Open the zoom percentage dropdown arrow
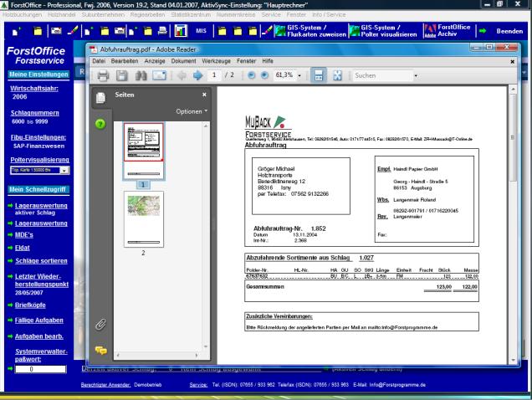Screen dimensions: 532x400 [299, 75]
